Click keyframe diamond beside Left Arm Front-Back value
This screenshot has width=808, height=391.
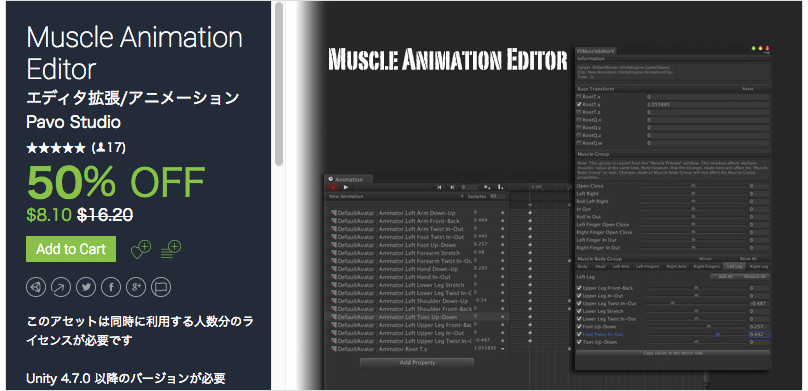click(502, 220)
